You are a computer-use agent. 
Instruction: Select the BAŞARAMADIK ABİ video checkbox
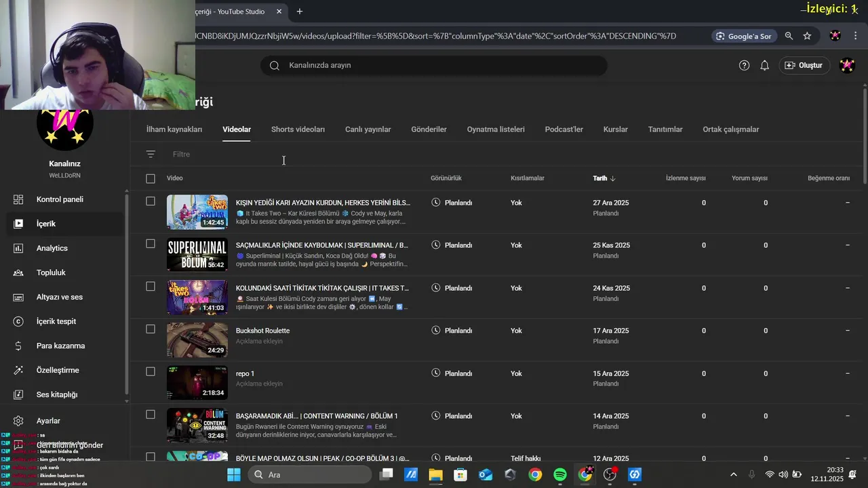151,415
